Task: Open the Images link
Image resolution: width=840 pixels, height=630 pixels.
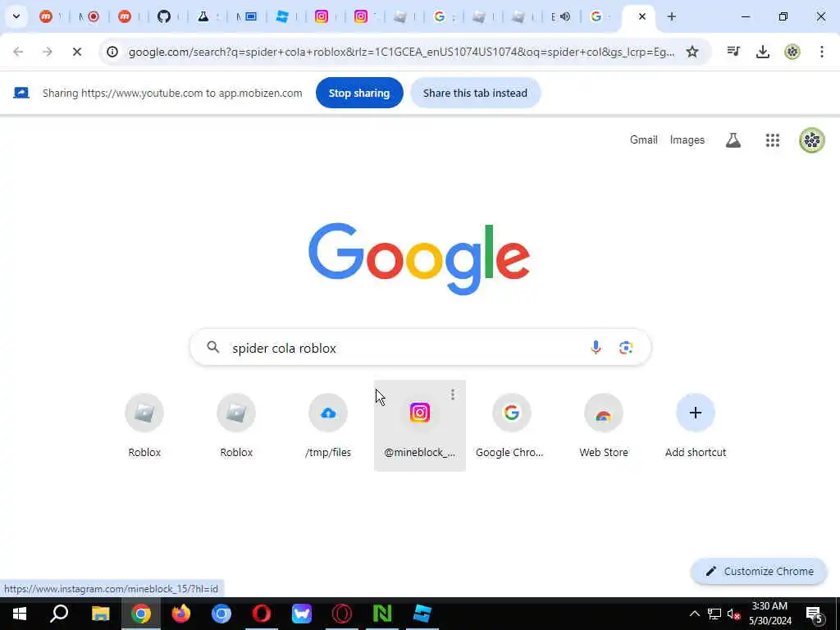Action: (x=687, y=139)
